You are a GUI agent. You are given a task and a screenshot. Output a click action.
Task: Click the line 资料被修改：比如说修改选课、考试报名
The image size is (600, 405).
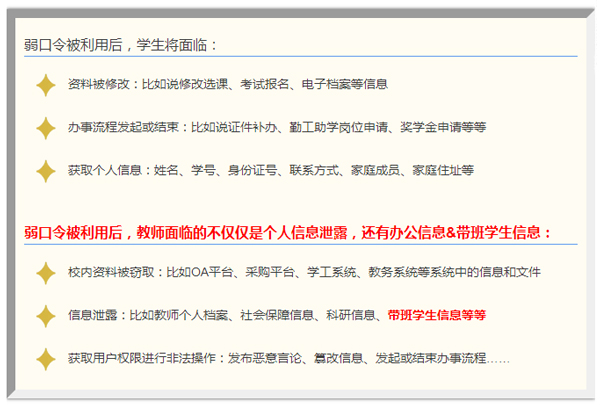tap(228, 84)
